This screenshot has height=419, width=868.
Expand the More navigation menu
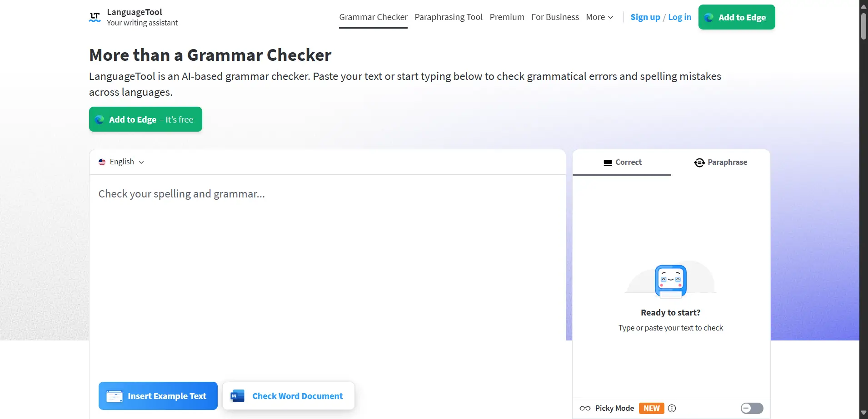click(x=599, y=17)
